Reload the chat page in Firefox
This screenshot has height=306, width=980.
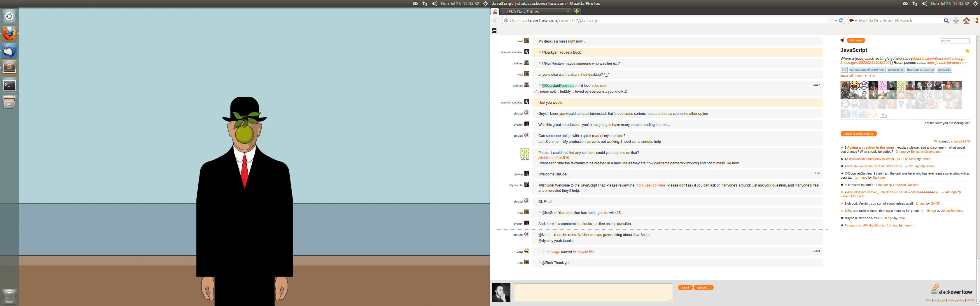(x=841, y=20)
